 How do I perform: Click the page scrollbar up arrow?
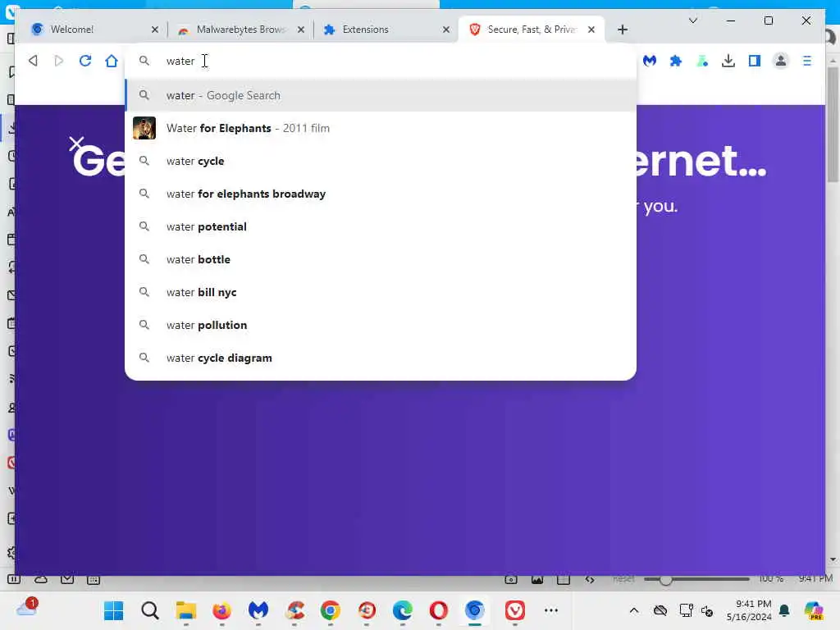click(x=833, y=61)
